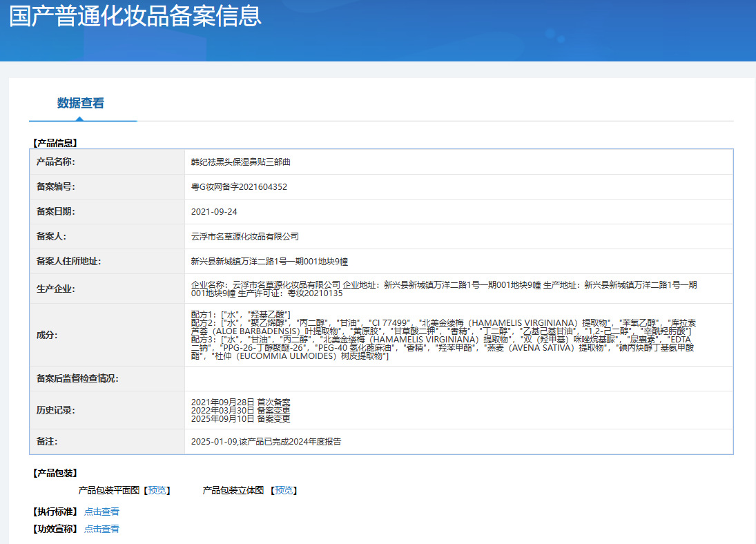Click the 产品名称 row label

[x=56, y=162]
